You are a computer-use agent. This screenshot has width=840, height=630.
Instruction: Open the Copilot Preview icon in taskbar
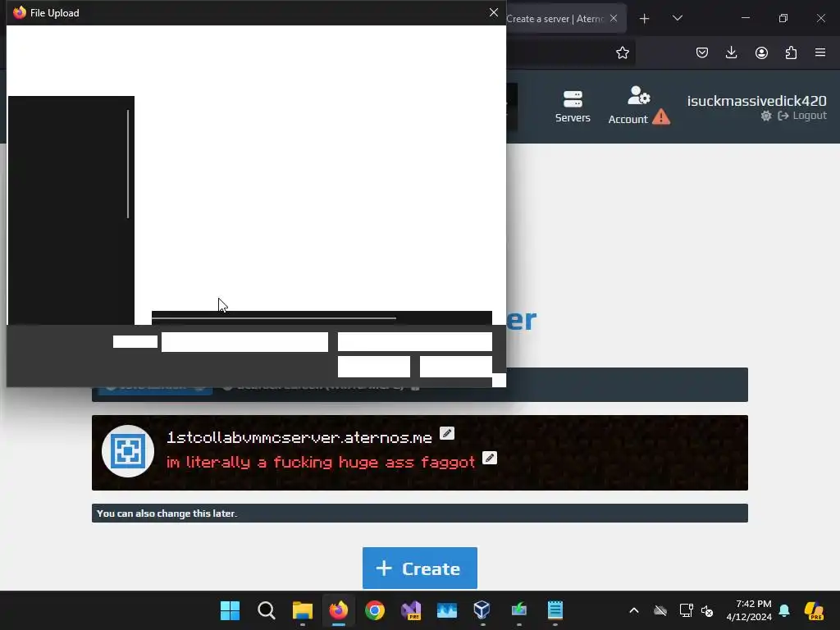tap(814, 610)
